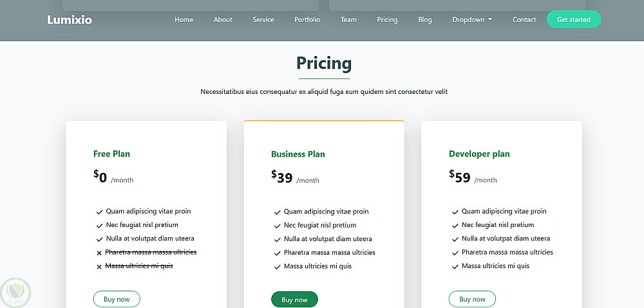Click Buy now under Free Plan
The height and width of the screenshot is (308, 644).
(117, 299)
